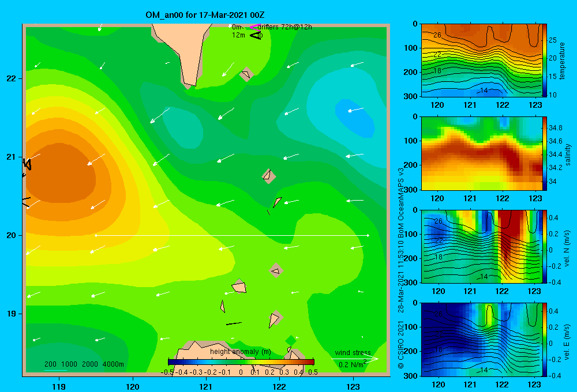Screen dimensions: 577x392
Task: Click the vertical 'vel. E (m/s)' label
Action: pos(567,342)
